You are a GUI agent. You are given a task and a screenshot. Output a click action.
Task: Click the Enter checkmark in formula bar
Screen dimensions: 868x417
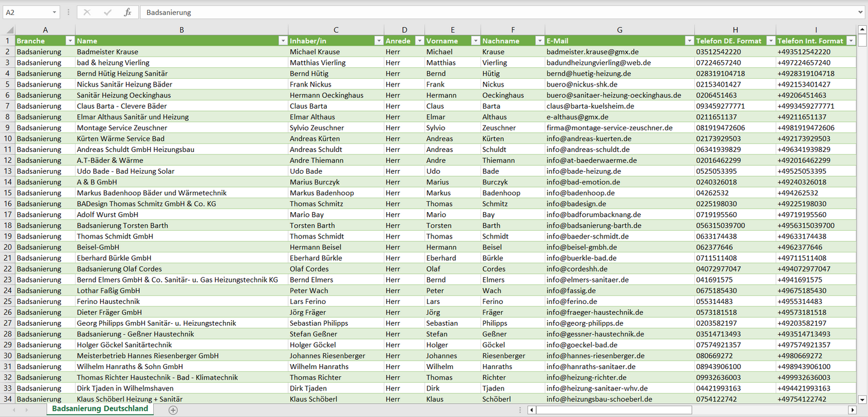tap(108, 12)
